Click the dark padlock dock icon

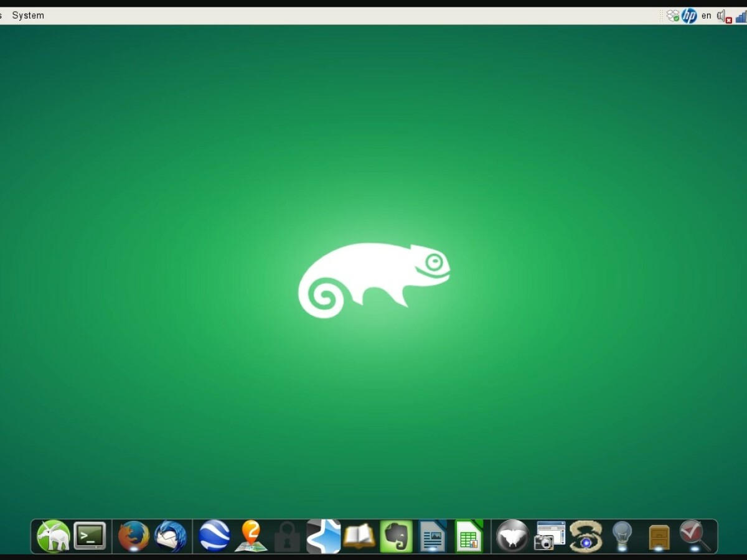tap(287, 537)
